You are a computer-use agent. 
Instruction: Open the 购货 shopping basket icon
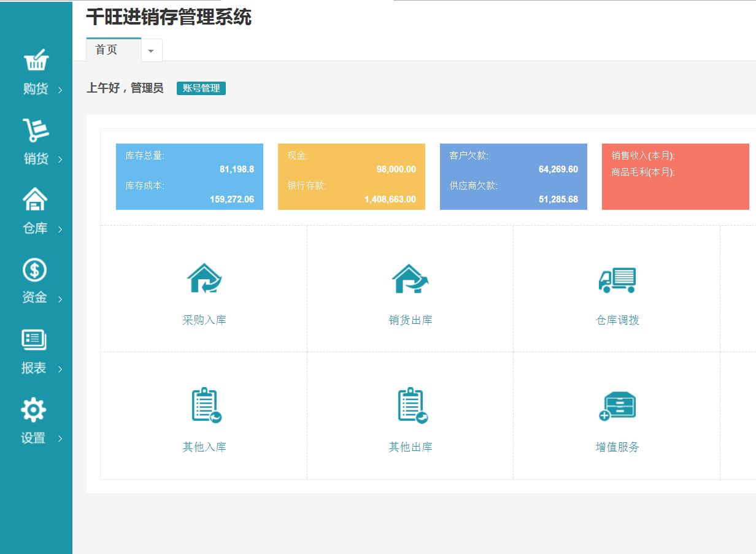pos(36,61)
